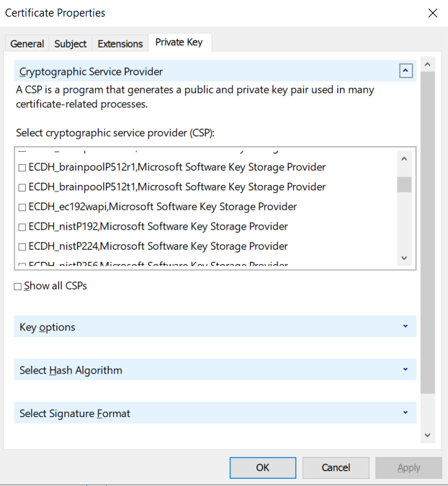This screenshot has height=486, width=448.
Task: Expand the Key options section
Action: point(406,326)
